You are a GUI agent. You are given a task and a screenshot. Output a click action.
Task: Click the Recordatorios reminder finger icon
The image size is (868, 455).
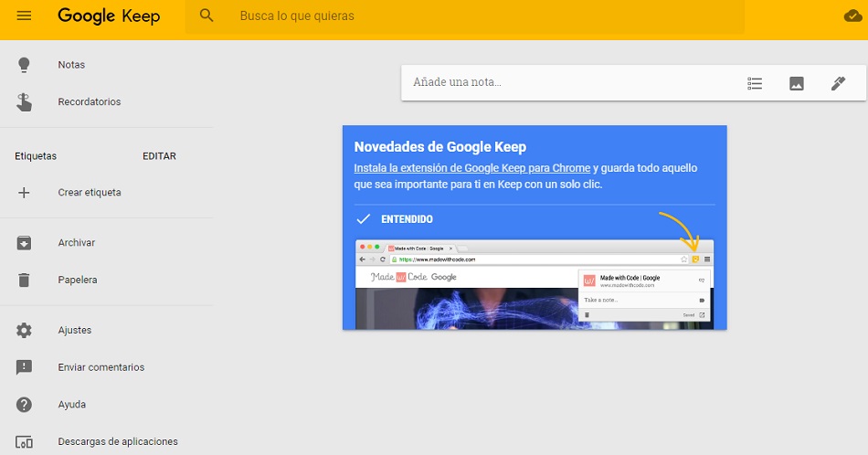(24, 101)
